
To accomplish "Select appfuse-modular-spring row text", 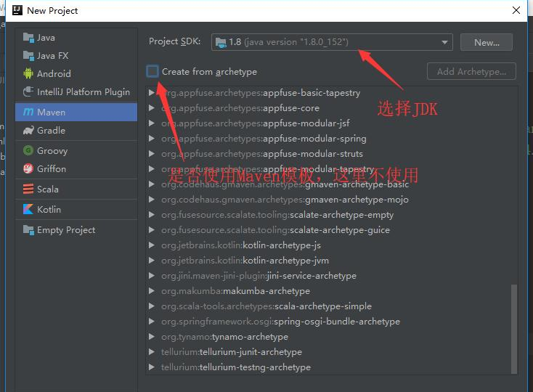I will [264, 139].
